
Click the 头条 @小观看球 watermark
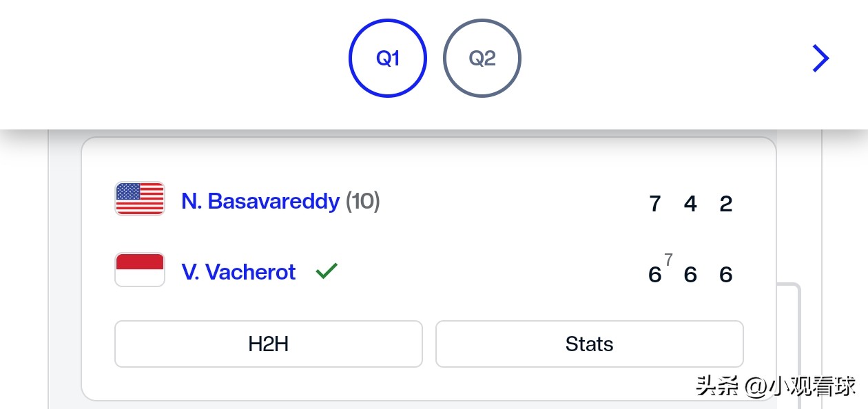tap(776, 386)
